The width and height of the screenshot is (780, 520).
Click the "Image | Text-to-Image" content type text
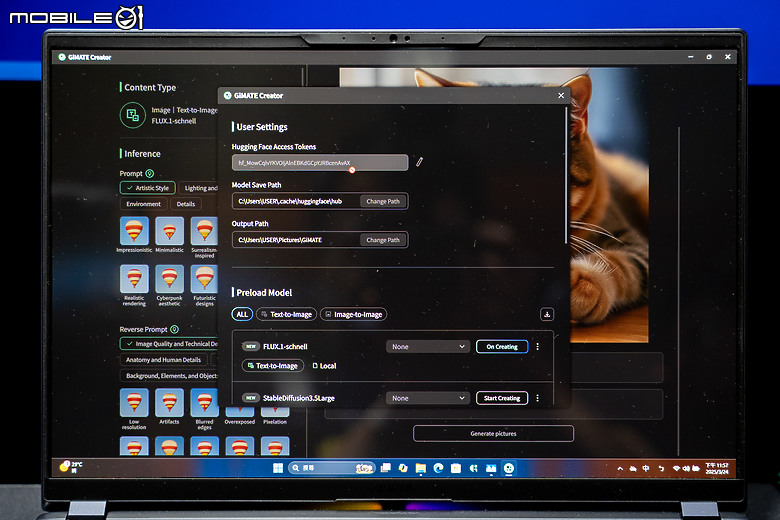point(185,110)
